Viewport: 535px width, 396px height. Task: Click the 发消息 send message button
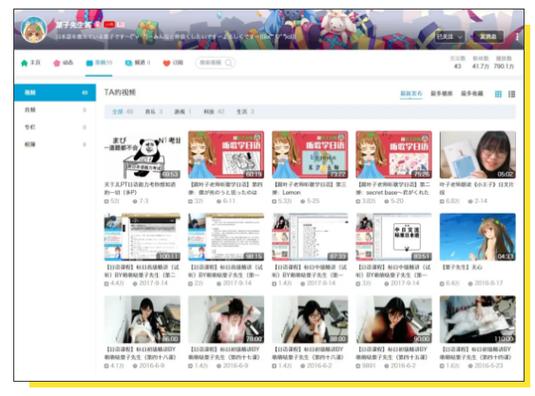(488, 36)
